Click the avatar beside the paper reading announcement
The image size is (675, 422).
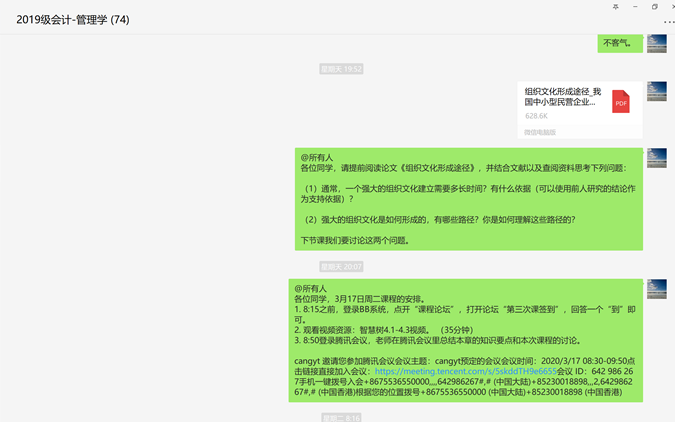[x=656, y=158]
